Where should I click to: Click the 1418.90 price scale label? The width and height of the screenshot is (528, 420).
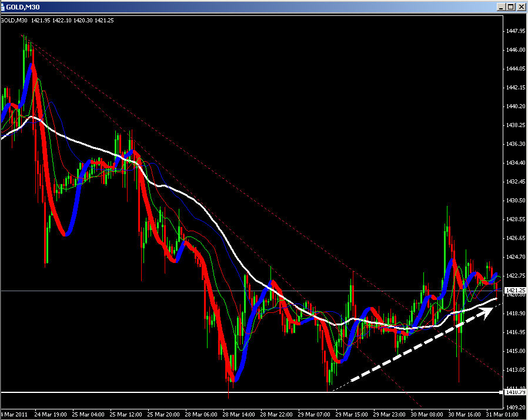click(x=516, y=314)
